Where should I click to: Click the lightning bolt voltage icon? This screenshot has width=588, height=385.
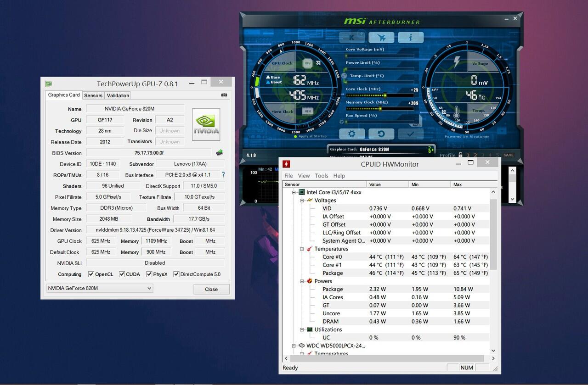tap(457, 62)
